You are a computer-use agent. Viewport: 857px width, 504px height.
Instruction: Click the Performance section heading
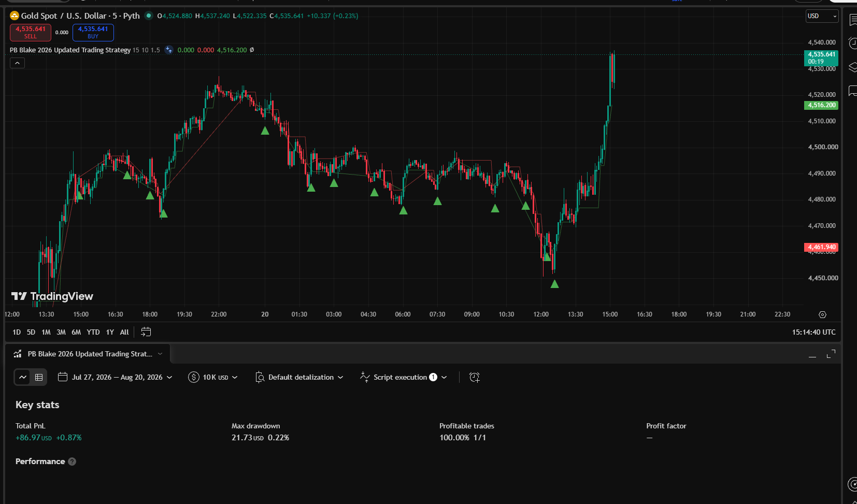click(40, 462)
